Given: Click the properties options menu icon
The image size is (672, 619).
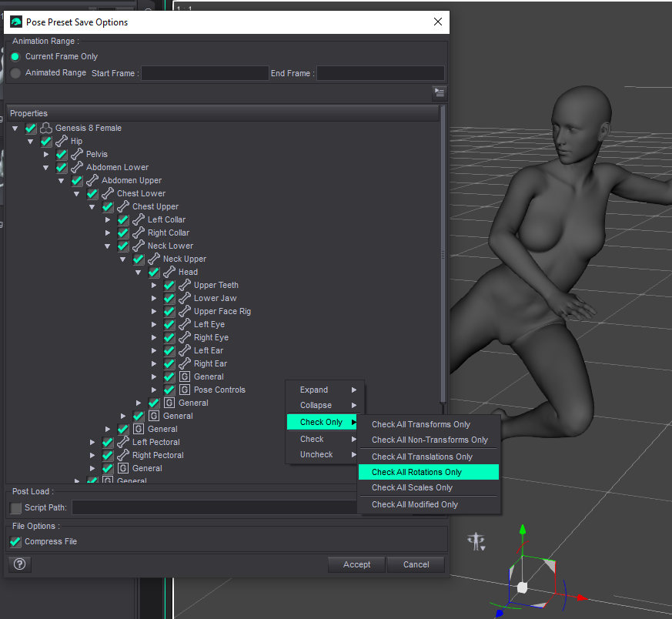Looking at the screenshot, I should pos(439,92).
